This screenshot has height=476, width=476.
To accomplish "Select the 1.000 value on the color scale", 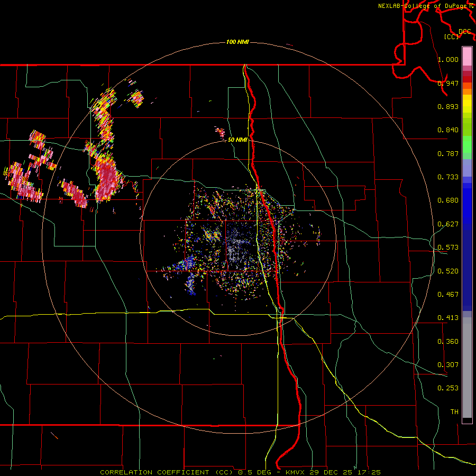I will [448, 59].
